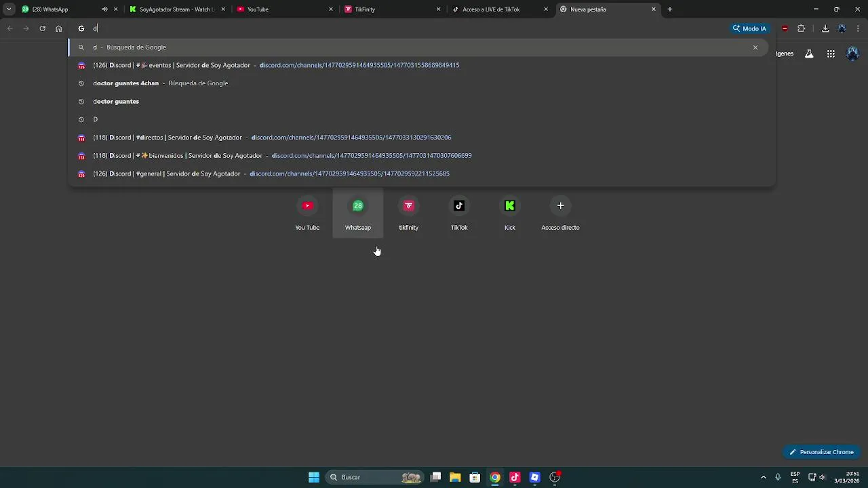868x488 pixels.
Task: Click the address bar input field
Action: click(x=407, y=28)
